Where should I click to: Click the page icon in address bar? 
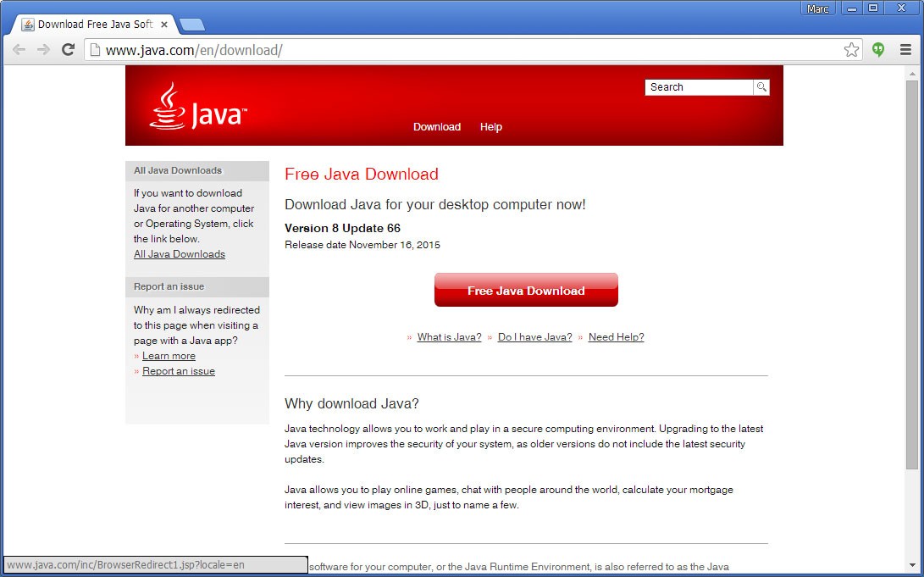click(94, 50)
